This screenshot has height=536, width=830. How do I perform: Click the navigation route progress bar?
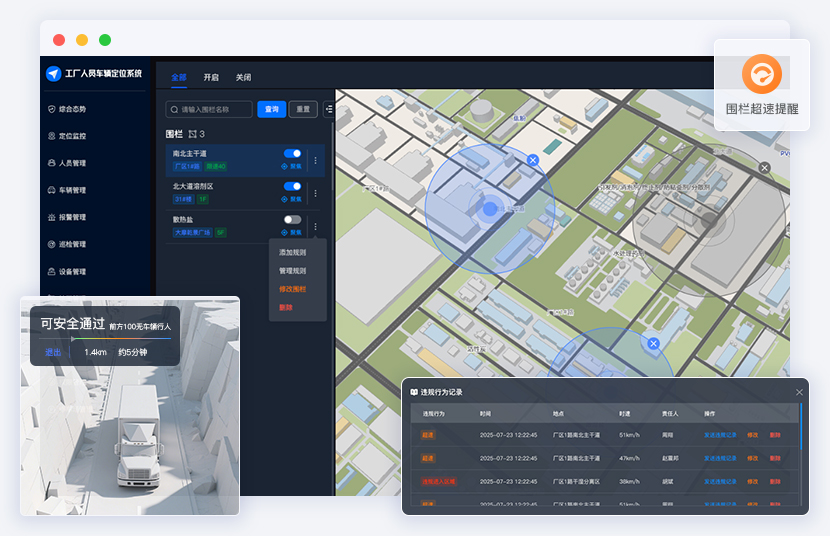(107, 339)
